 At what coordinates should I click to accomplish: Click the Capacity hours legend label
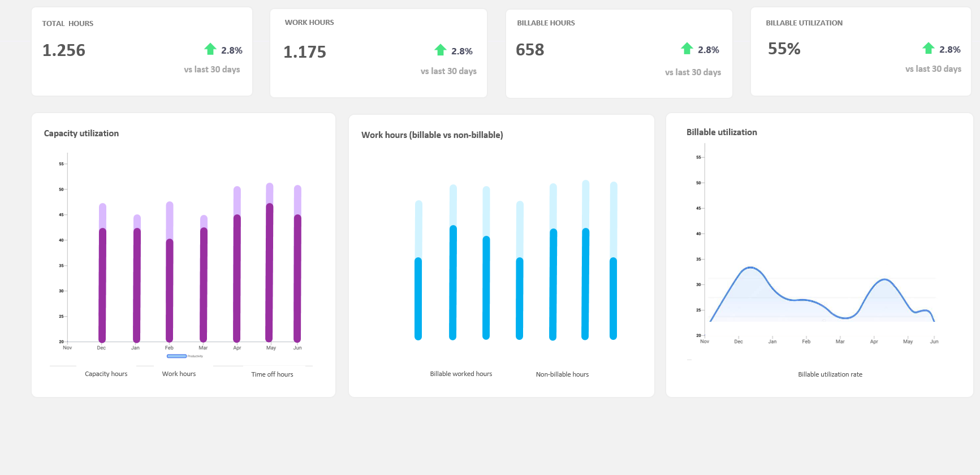(x=106, y=374)
